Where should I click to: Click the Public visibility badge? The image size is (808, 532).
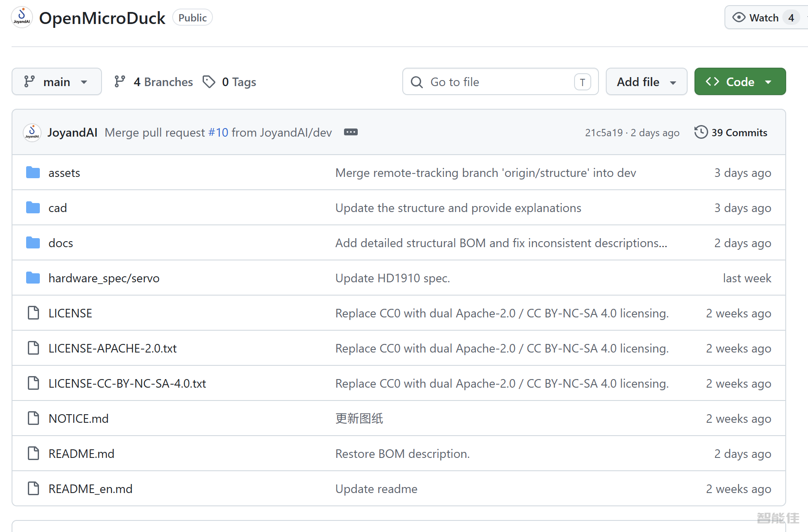coord(192,18)
